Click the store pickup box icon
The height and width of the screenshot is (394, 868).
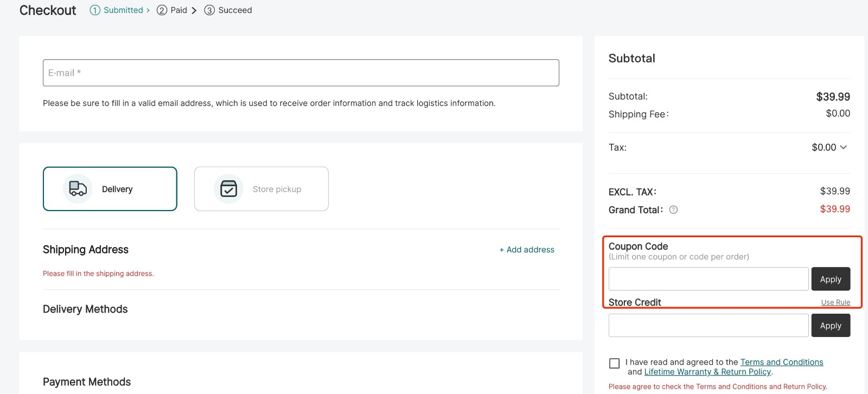point(228,189)
